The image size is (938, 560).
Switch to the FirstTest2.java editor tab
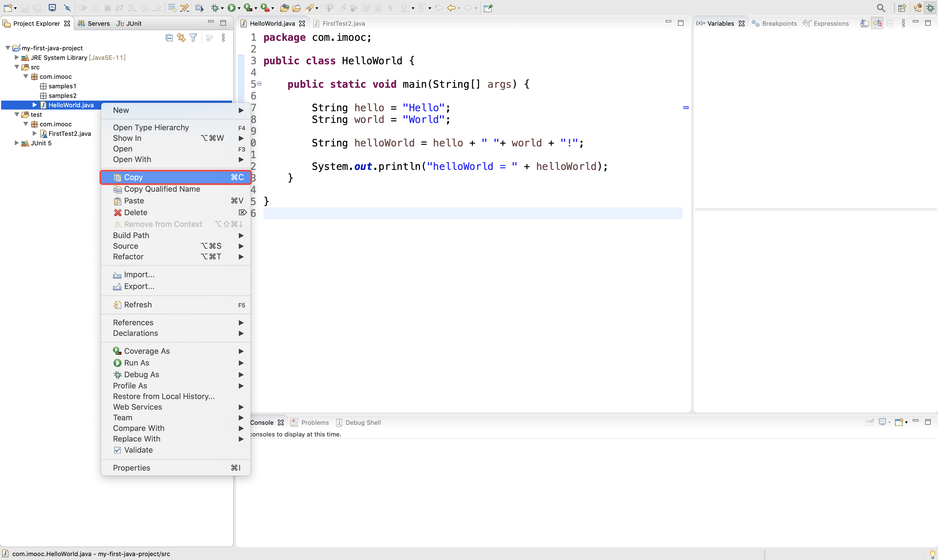click(339, 23)
